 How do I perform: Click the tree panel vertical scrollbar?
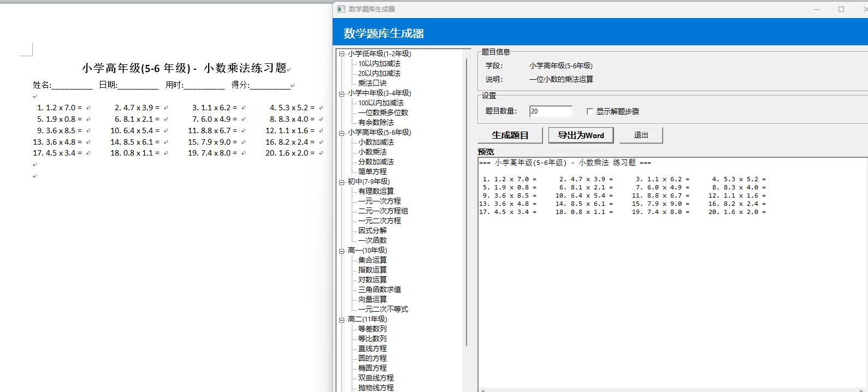(467, 202)
